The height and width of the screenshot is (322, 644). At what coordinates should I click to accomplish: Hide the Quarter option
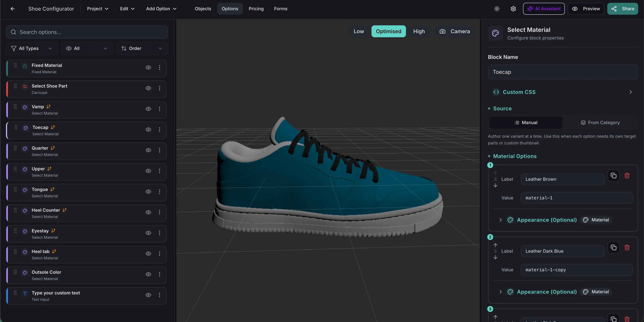(x=148, y=150)
